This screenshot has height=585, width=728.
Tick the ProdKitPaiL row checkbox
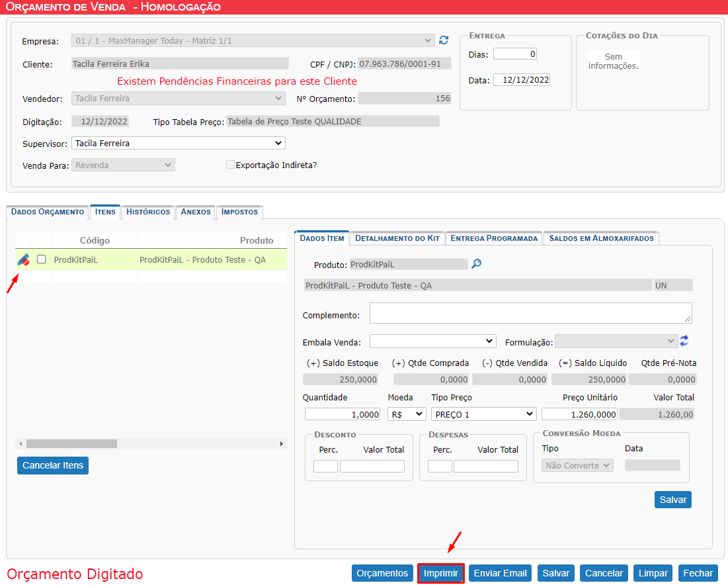coord(41,259)
